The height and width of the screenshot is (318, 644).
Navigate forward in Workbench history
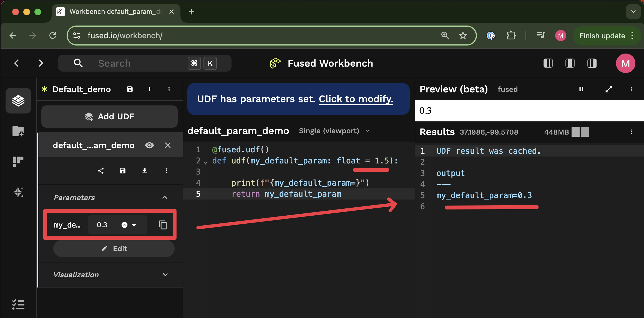[41, 63]
